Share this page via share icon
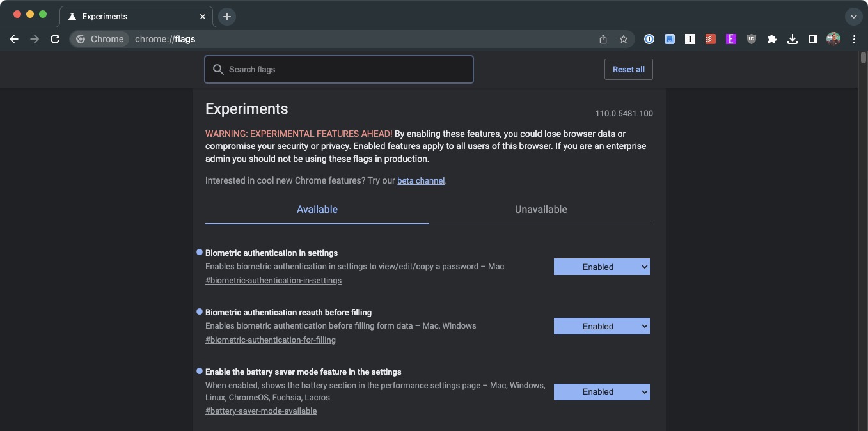The height and width of the screenshot is (431, 868). pyautogui.click(x=603, y=39)
